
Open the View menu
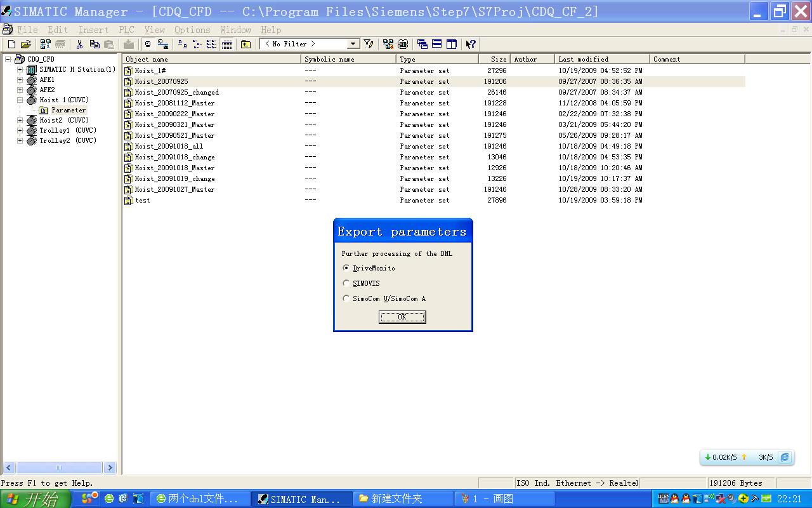click(154, 30)
